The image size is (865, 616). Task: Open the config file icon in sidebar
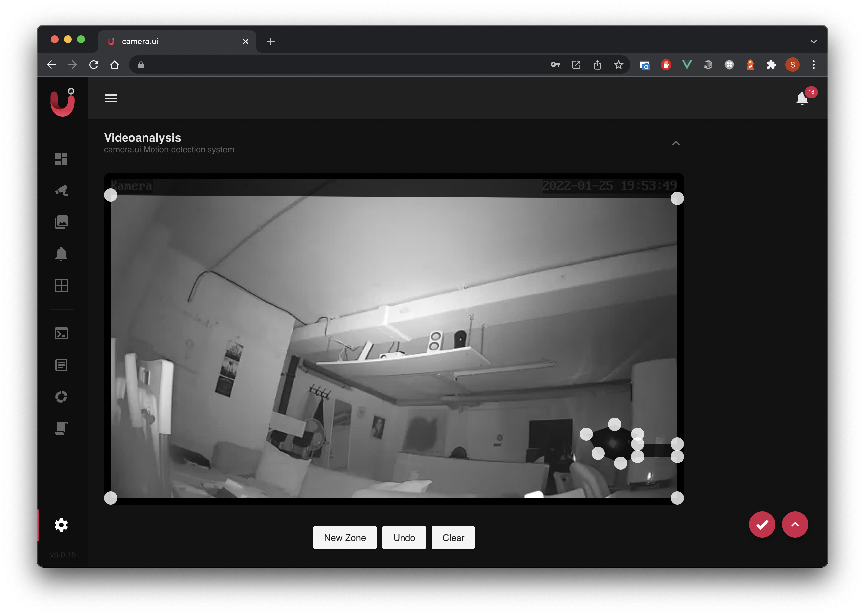[61, 428]
